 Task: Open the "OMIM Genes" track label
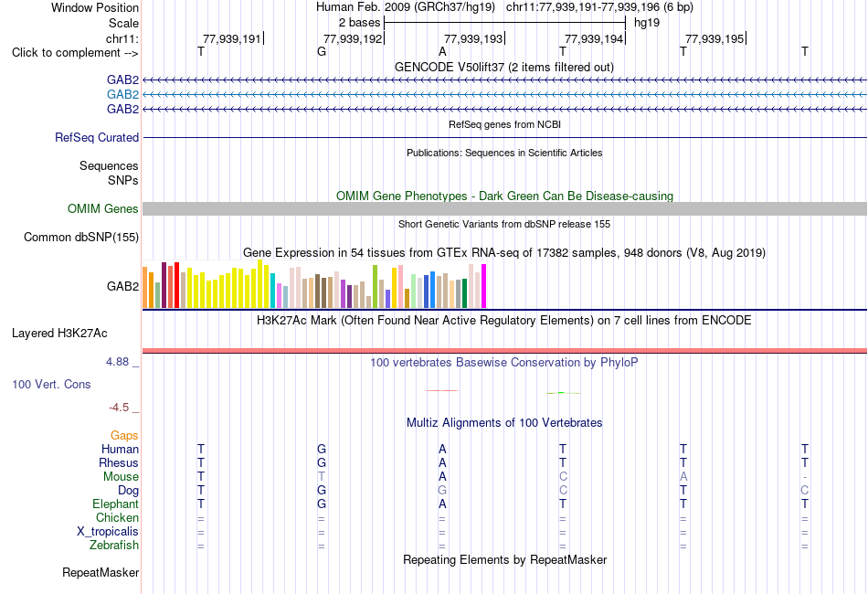(x=103, y=208)
